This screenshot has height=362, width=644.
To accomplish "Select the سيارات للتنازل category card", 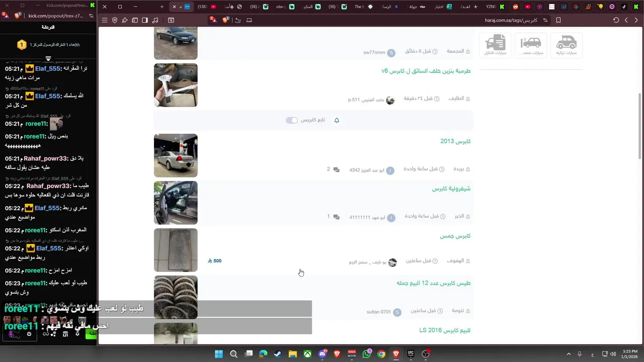I will [496, 45].
